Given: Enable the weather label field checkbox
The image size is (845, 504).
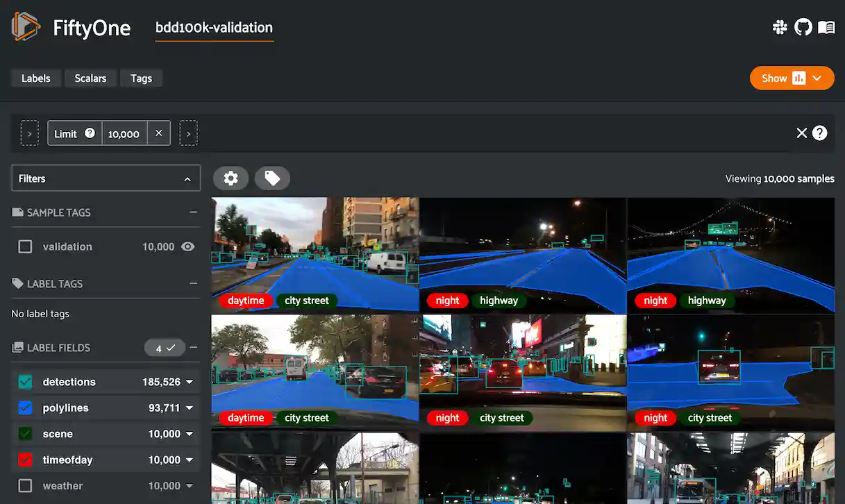Looking at the screenshot, I should 25,486.
